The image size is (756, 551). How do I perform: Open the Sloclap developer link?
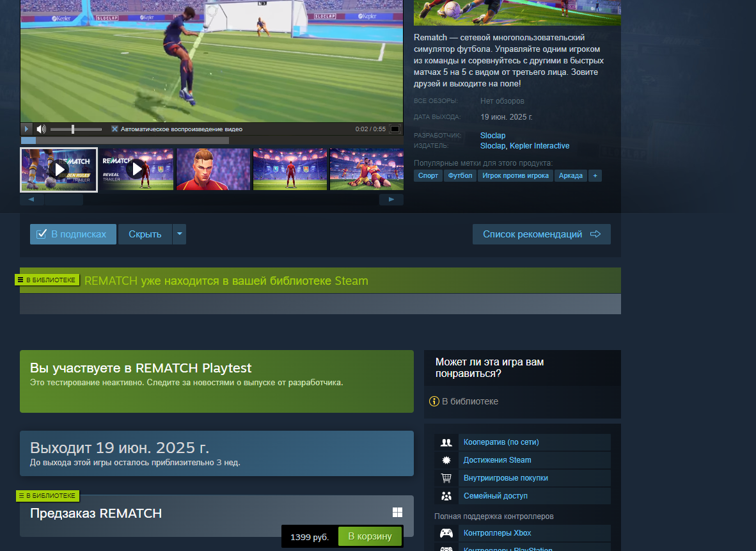click(x=492, y=136)
